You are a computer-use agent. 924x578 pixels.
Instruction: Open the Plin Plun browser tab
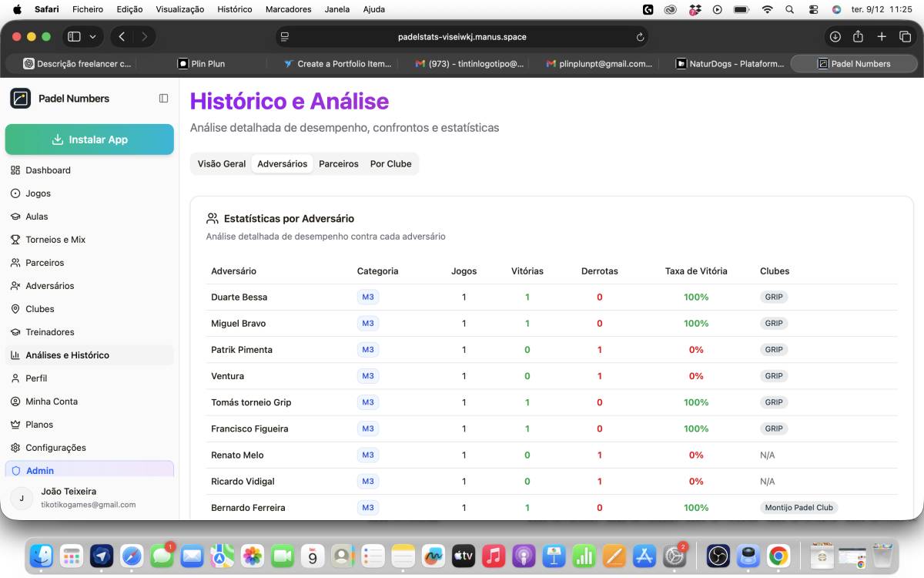coord(201,64)
